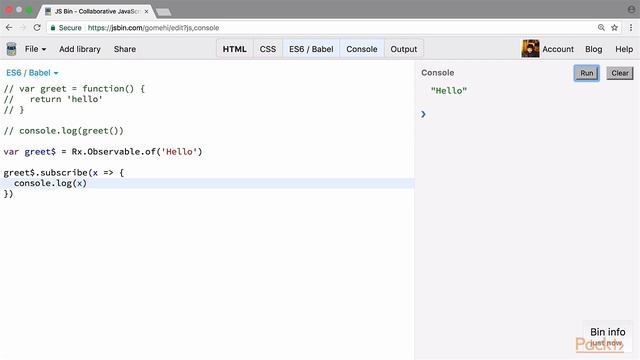Click the Bin info label
The image size is (640, 360).
[607, 332]
